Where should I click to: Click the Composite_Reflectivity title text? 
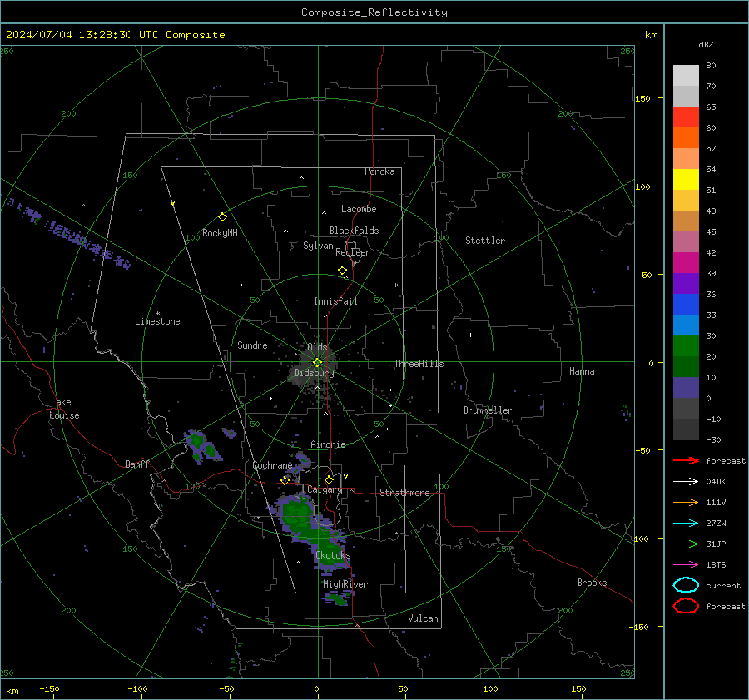coord(374,12)
